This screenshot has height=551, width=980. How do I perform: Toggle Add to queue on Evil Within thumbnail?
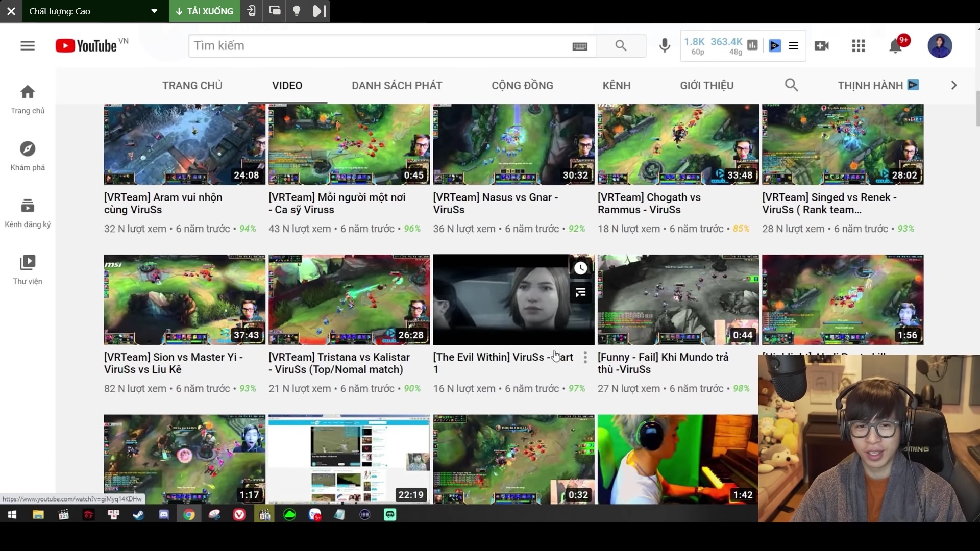tap(580, 292)
